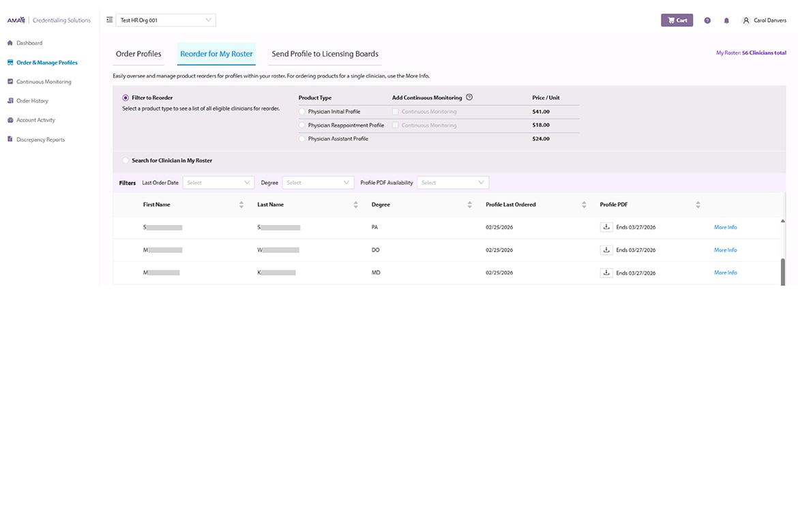The height and width of the screenshot is (532, 798).
Task: Go to Discrepancy Reports in sidebar
Action: coord(40,140)
